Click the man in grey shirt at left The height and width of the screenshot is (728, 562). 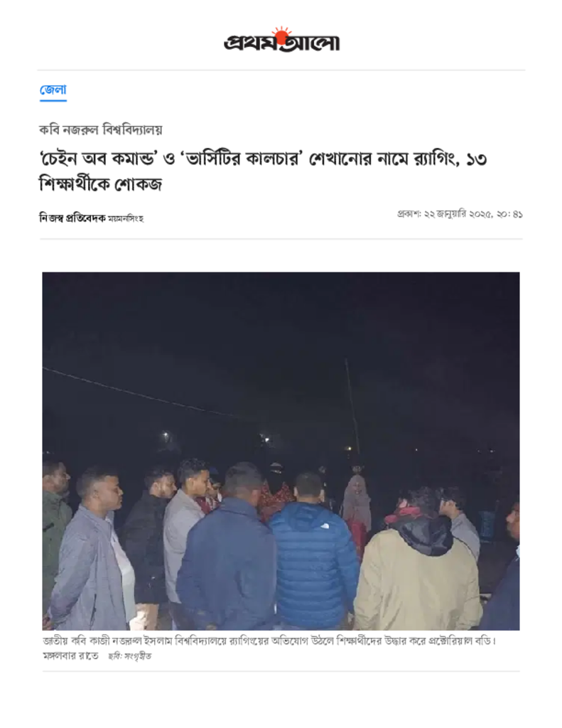click(x=90, y=552)
